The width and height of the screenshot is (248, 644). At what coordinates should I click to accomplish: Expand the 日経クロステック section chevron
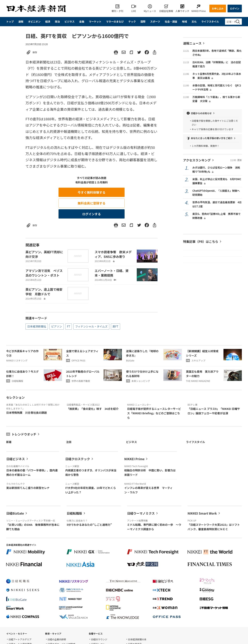[92, 459]
